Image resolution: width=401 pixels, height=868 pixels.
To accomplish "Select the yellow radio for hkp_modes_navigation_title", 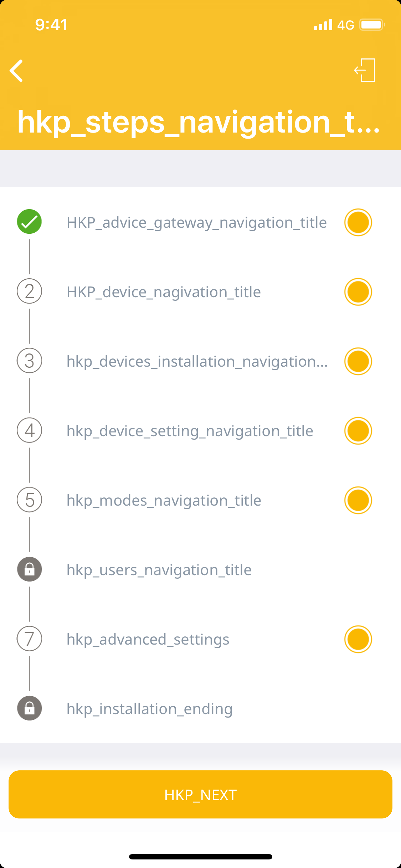I will (358, 500).
